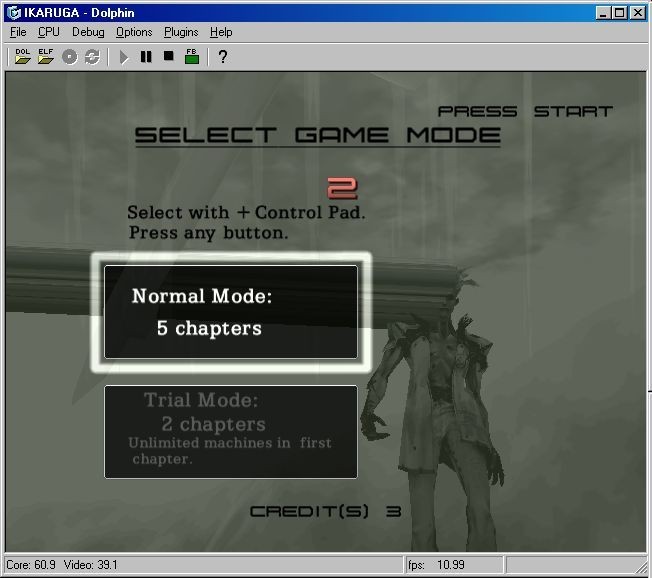Select Trial Mode 2 chapters box
Viewport: 652px width, 578px height.
pos(231,432)
